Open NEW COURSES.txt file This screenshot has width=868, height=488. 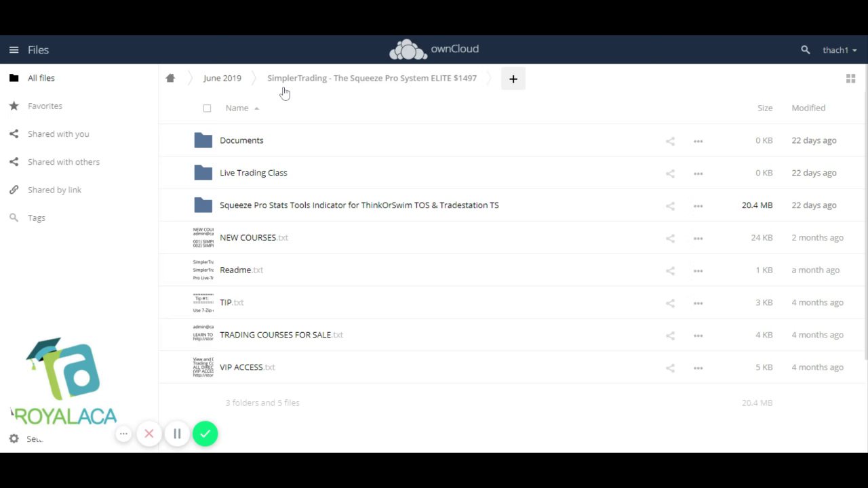tap(254, 238)
